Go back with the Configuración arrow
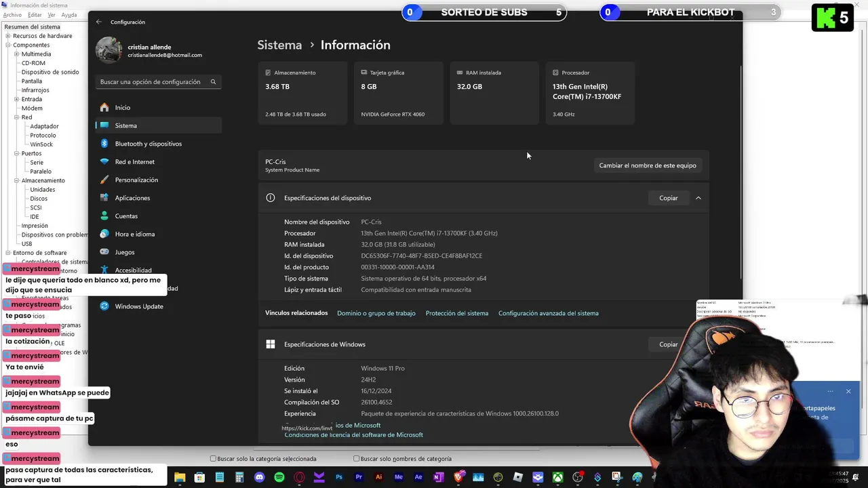 click(99, 22)
